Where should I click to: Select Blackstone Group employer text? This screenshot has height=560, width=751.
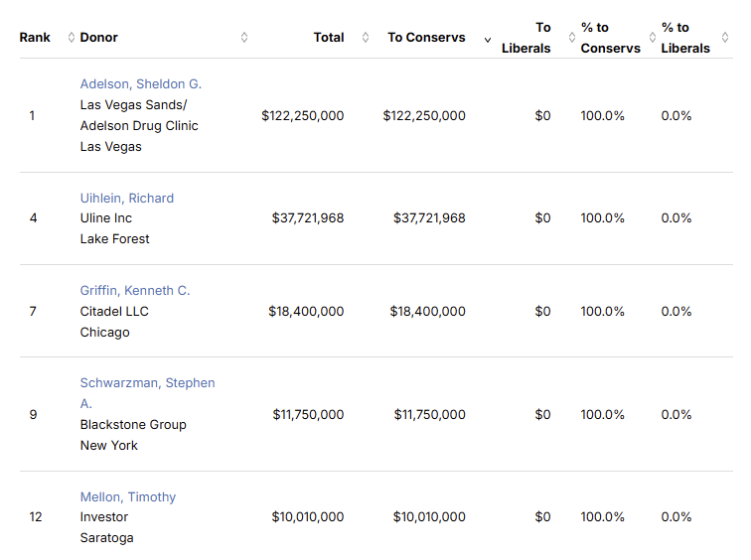133,425
